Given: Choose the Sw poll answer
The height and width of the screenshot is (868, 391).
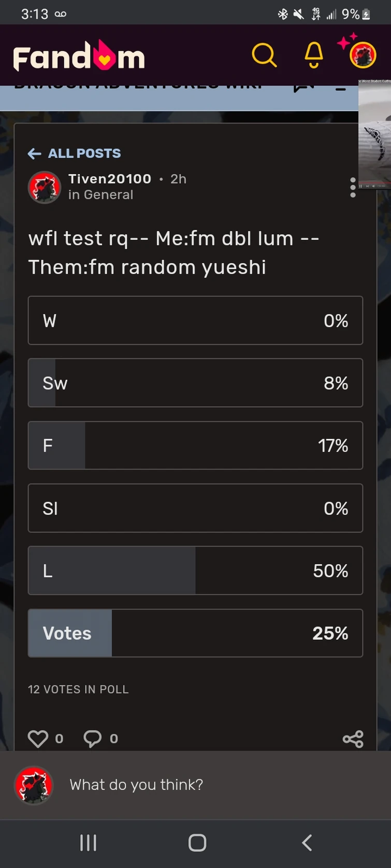Looking at the screenshot, I should pyautogui.click(x=195, y=383).
